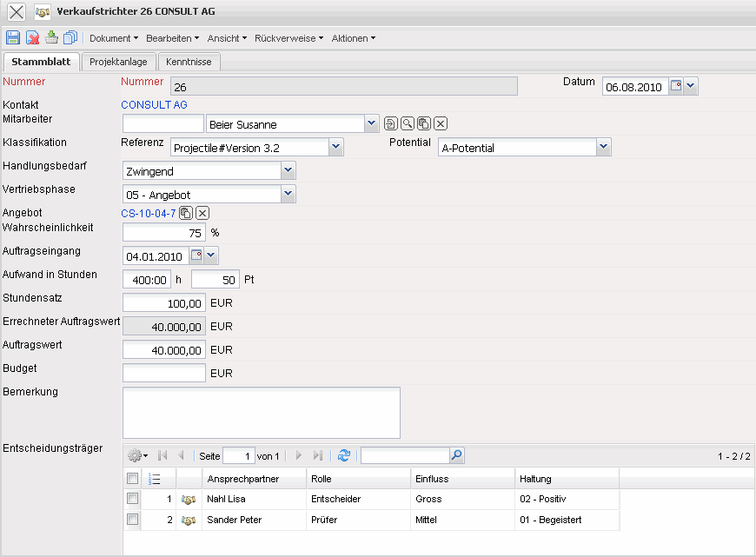This screenshot has width=756, height=557.
Task: Click into the Bemerkung text area
Action: pyautogui.click(x=261, y=413)
